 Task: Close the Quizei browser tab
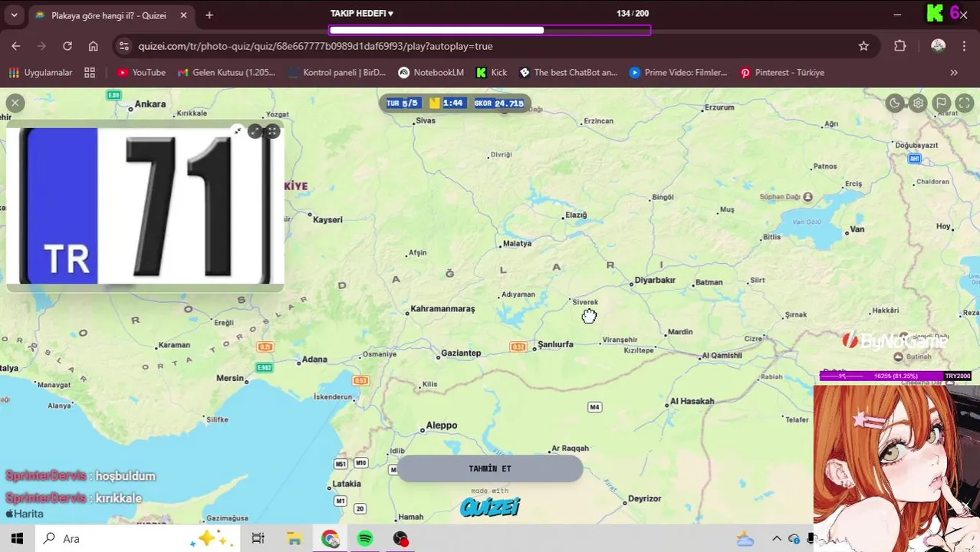183,15
